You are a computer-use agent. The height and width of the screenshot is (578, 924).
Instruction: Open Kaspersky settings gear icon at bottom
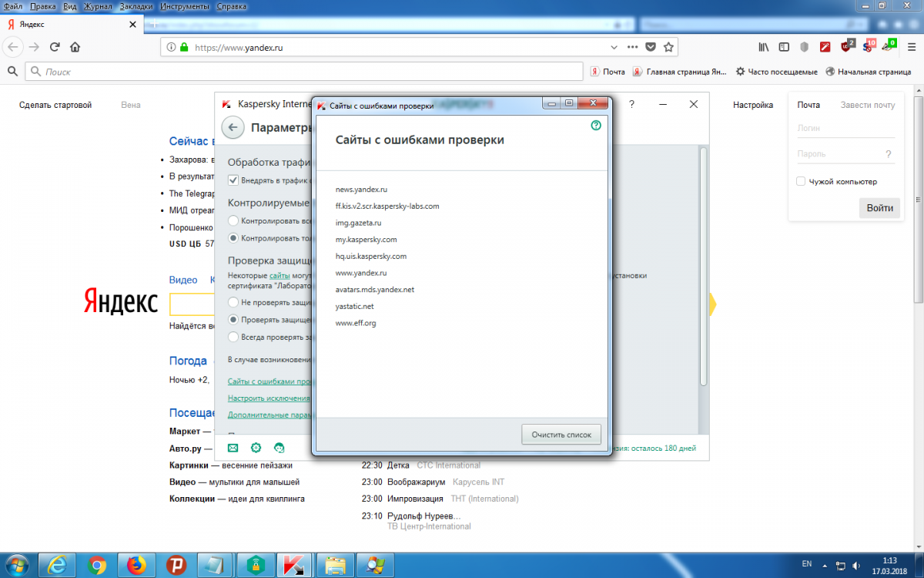click(x=256, y=447)
